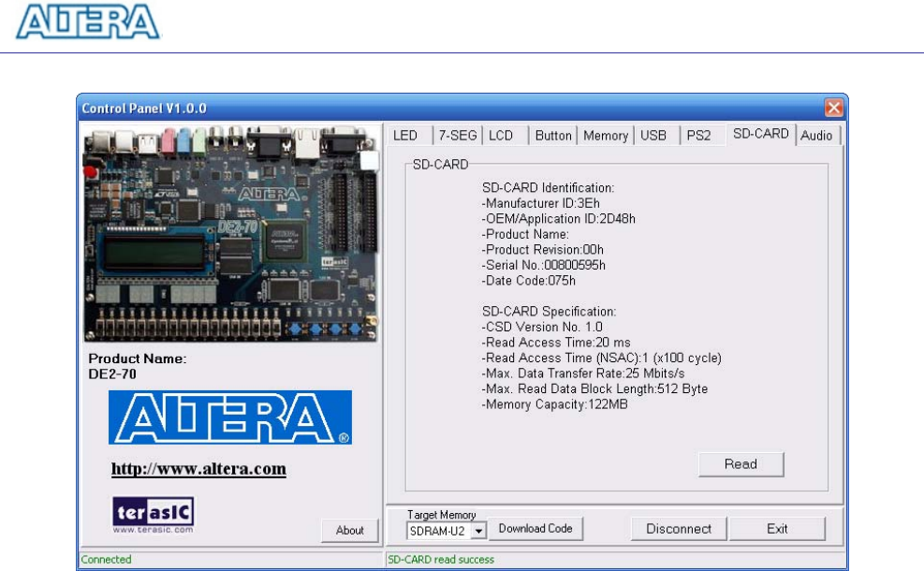Click the 'Memory Capacity:122MB' line
Screen dimensions: 924x571
click(554, 404)
